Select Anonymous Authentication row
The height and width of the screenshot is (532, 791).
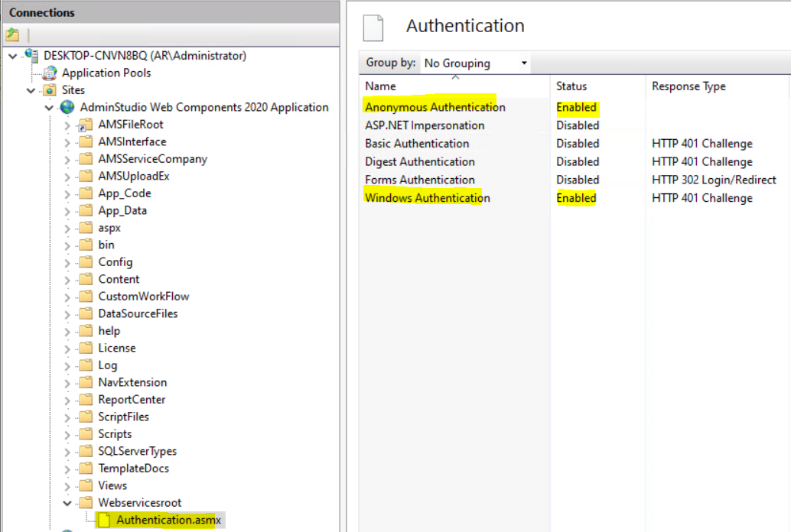pyautogui.click(x=574, y=108)
